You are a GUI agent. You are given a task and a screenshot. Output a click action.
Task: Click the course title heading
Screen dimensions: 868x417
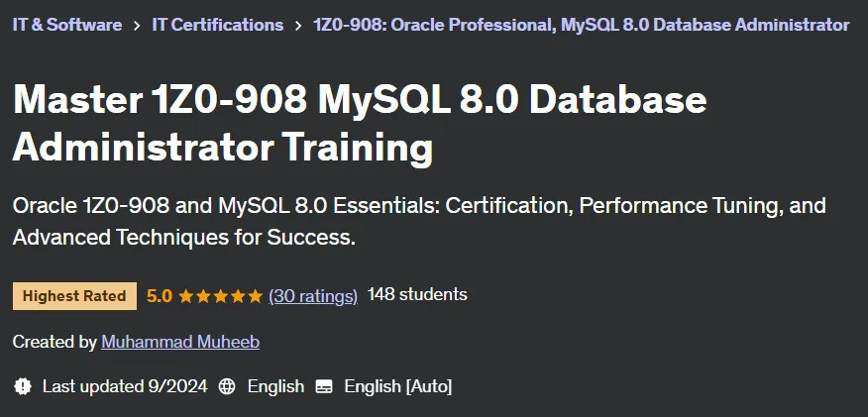pyautogui.click(x=360, y=124)
